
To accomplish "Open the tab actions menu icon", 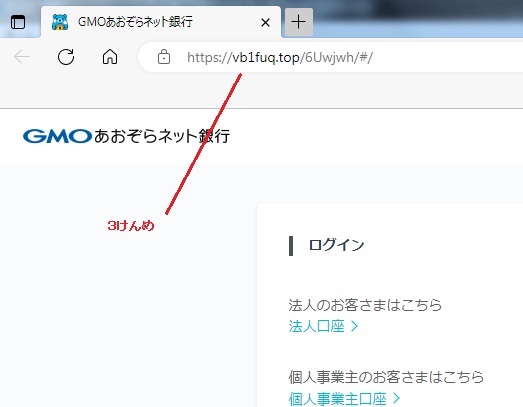I will click(x=18, y=22).
